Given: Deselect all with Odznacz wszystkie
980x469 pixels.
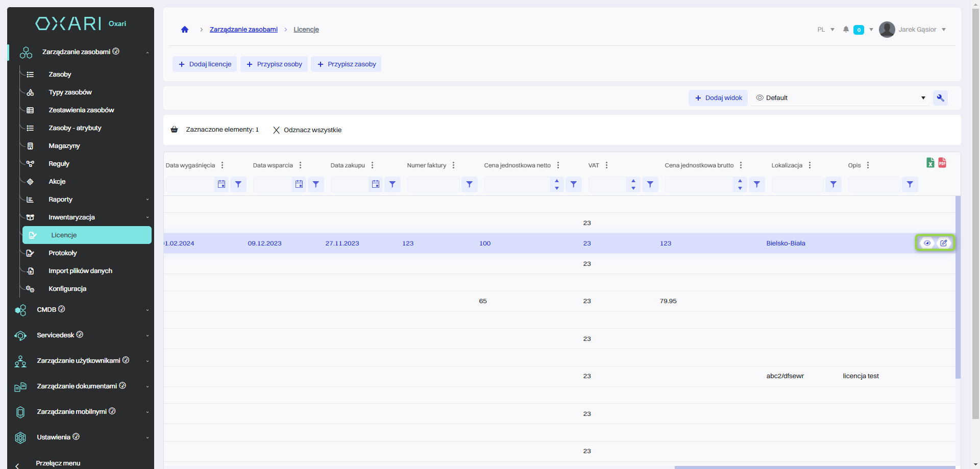Looking at the screenshot, I should [x=307, y=130].
